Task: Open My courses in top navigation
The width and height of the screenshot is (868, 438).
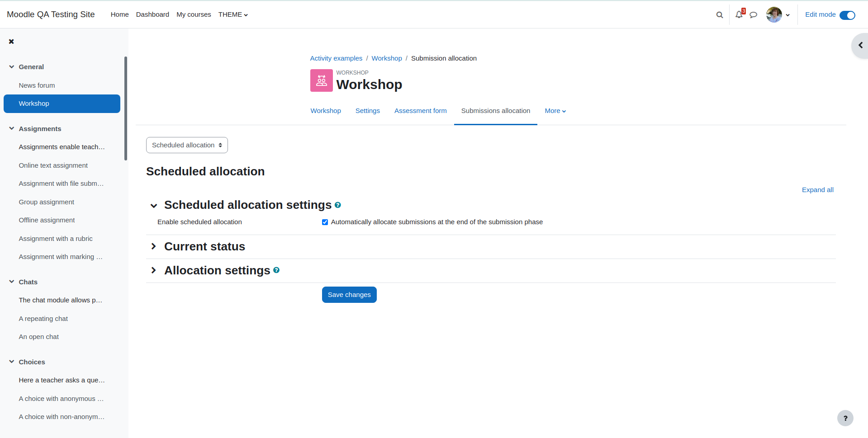Action: click(194, 14)
